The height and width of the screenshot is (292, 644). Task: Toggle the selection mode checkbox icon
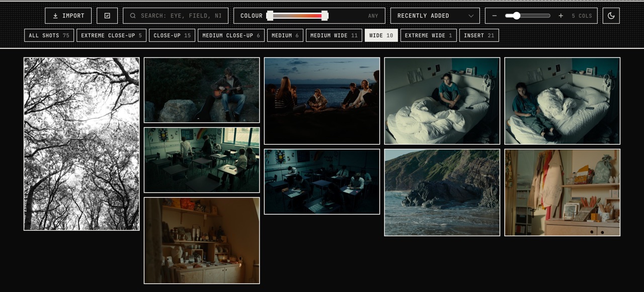[x=107, y=16]
